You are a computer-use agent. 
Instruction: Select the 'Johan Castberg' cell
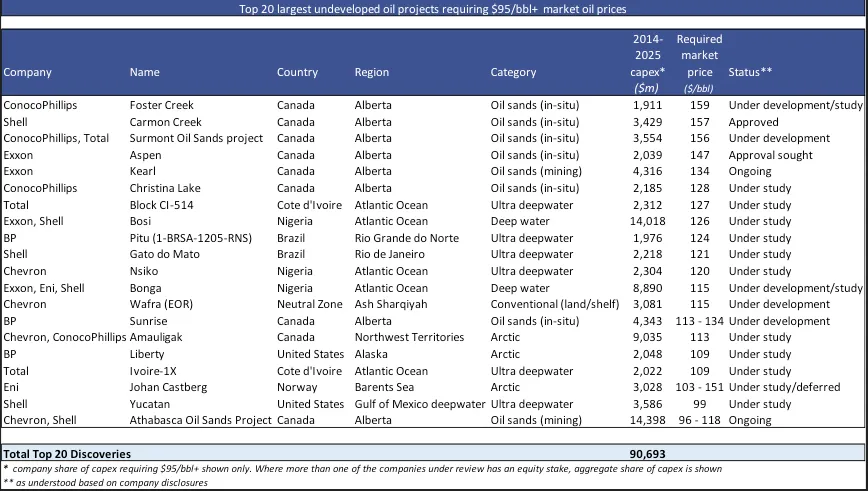click(168, 387)
